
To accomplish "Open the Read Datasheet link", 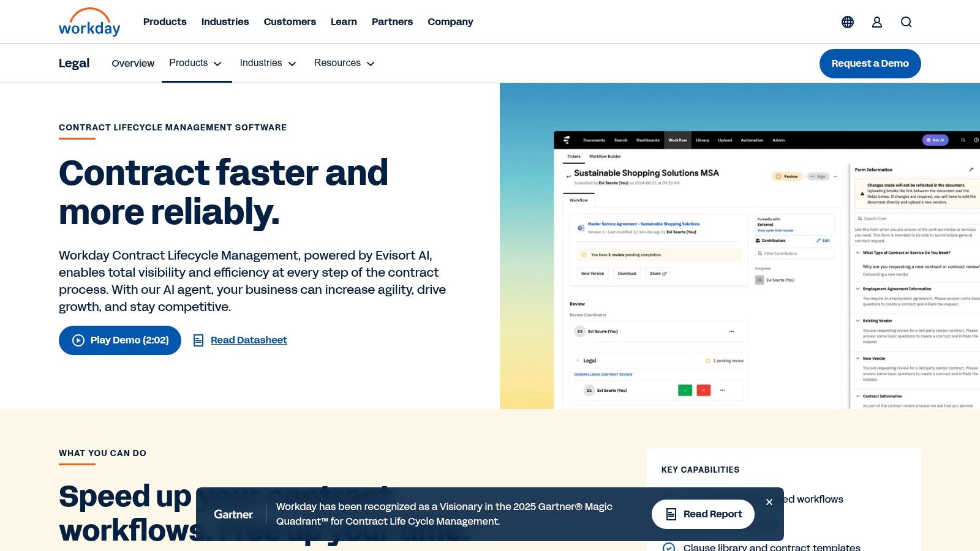I will point(248,340).
